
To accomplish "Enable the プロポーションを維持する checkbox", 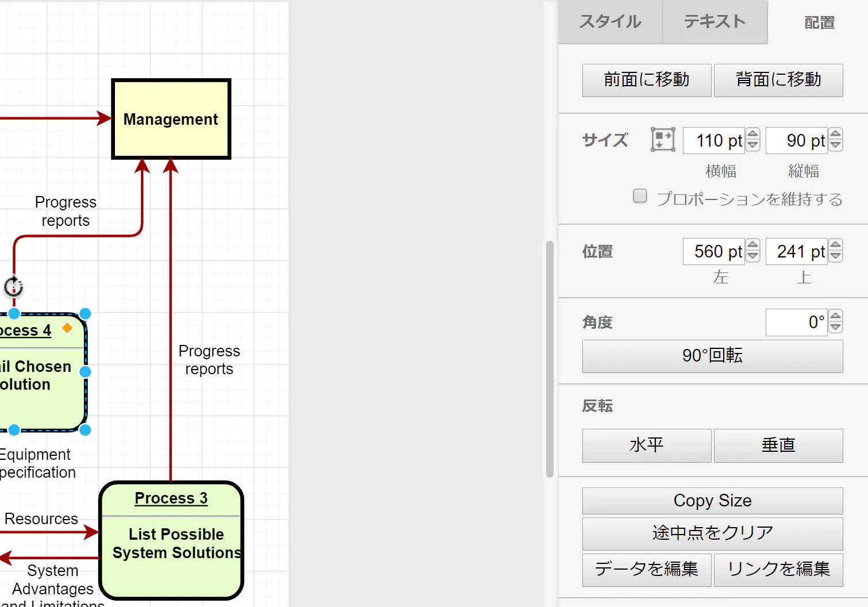I will pyautogui.click(x=640, y=196).
